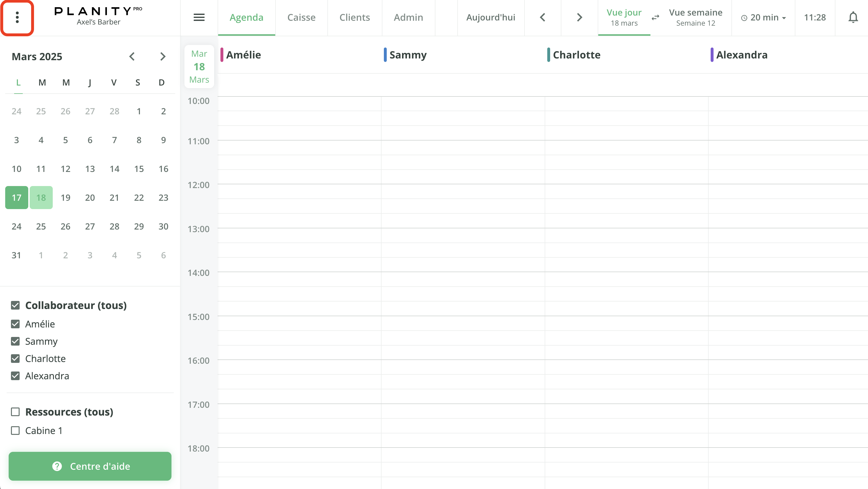This screenshot has width=868, height=489.
Task: Open the three-dot options menu
Action: point(17,18)
